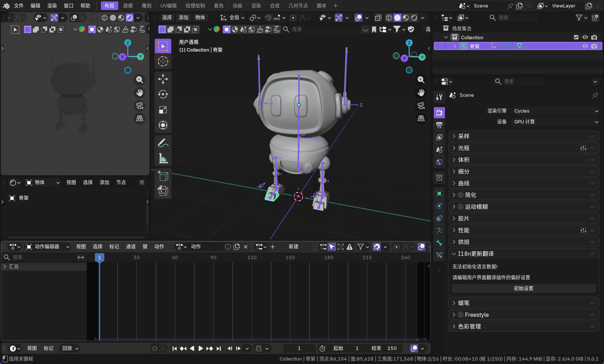Select the Move tool in viewport toolbar

point(163,79)
